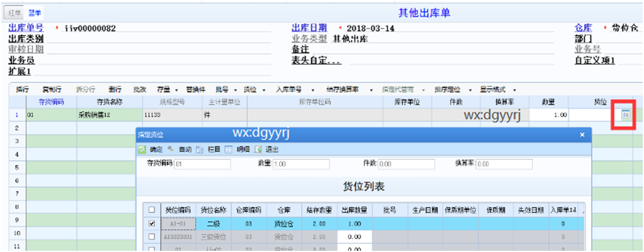644x252 pixels.
Task: Click the 明细 detail icon in the dialog toolbar
Action: coord(229,150)
